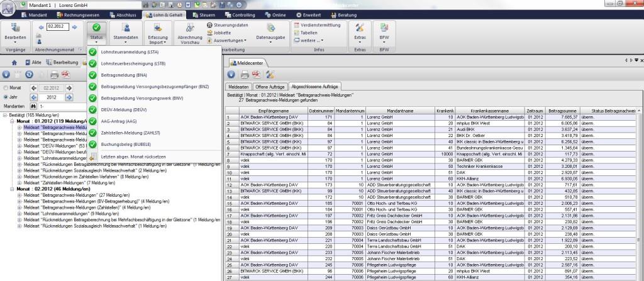Select the Jahr radio button
The image size is (644, 281).
tap(6, 97)
